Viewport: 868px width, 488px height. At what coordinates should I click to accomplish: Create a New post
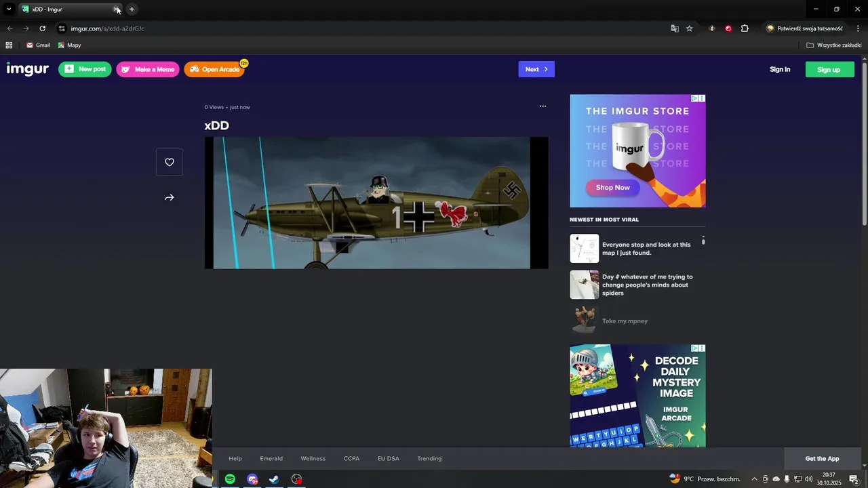(x=85, y=69)
